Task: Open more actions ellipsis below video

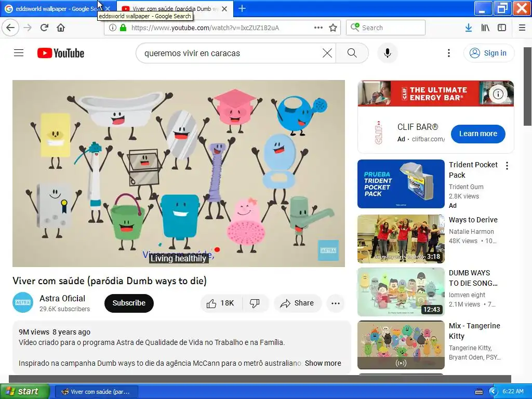Action: [x=336, y=303]
